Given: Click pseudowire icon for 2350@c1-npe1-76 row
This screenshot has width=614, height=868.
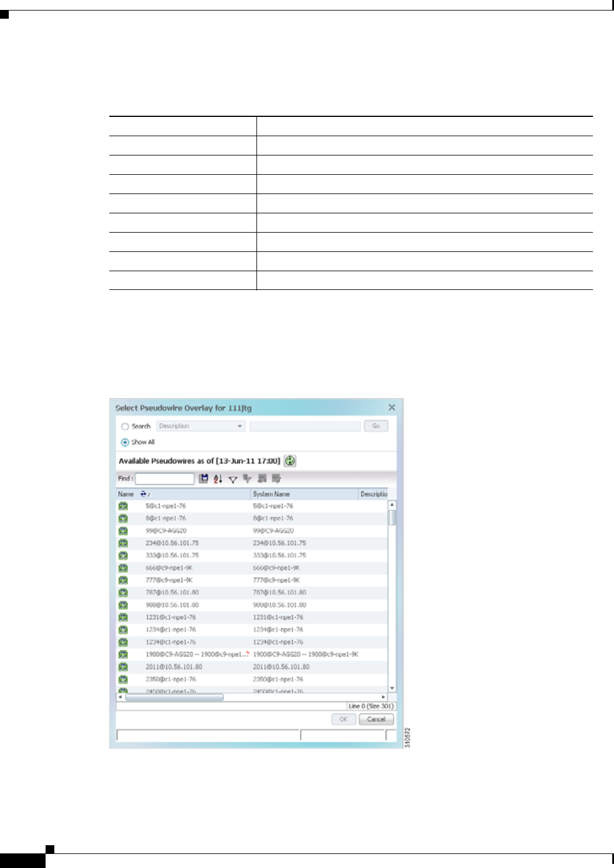Looking at the screenshot, I should (123, 679).
